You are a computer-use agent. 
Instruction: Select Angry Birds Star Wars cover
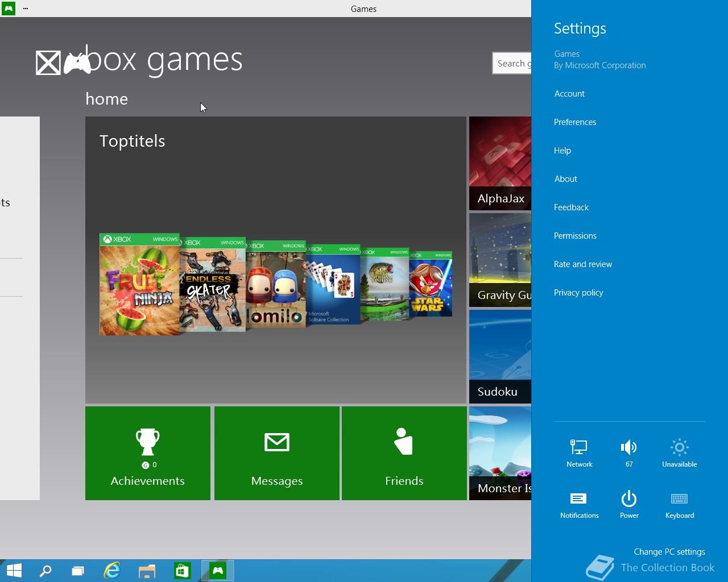tap(431, 284)
